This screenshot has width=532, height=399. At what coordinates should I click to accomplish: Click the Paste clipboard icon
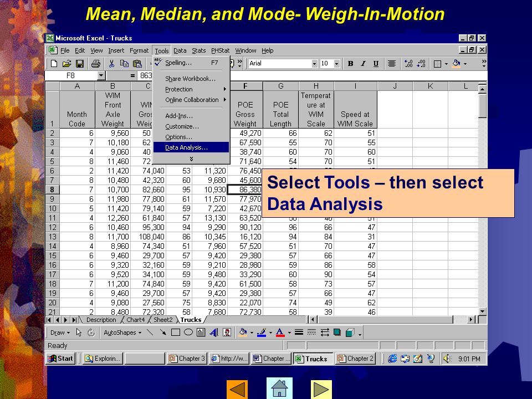(x=137, y=63)
